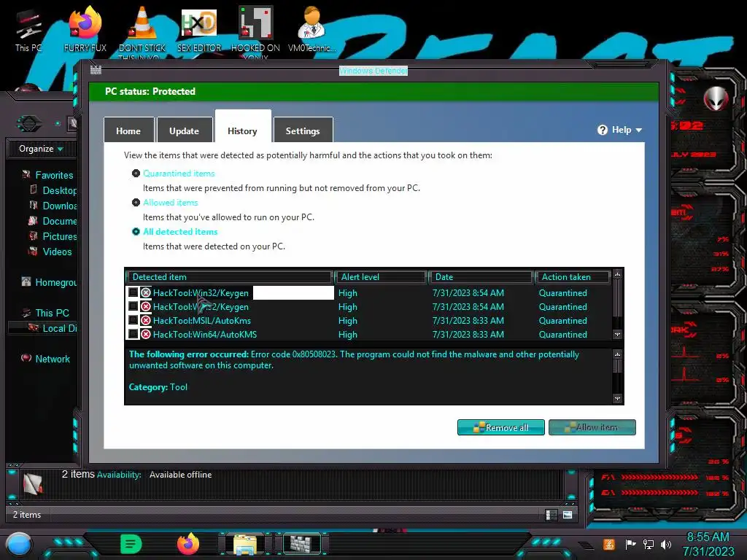
Task: Click the E:\ drive usage bar gadget
Action: tap(660, 493)
